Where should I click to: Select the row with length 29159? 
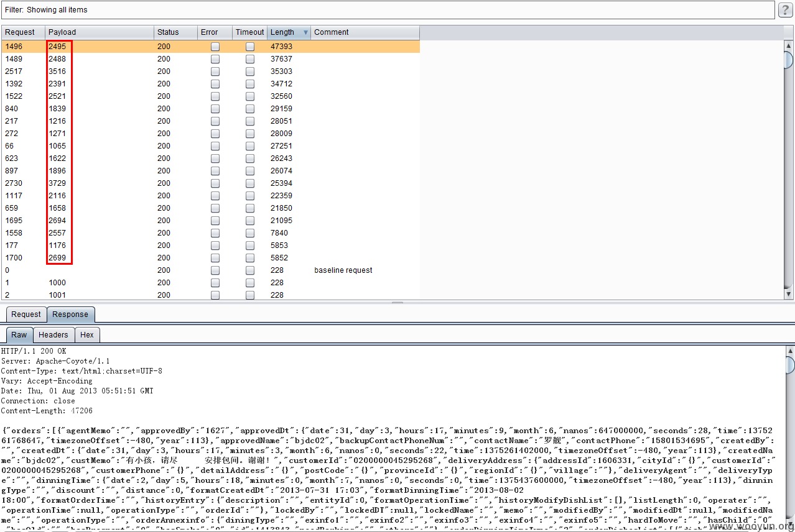[x=210, y=109]
